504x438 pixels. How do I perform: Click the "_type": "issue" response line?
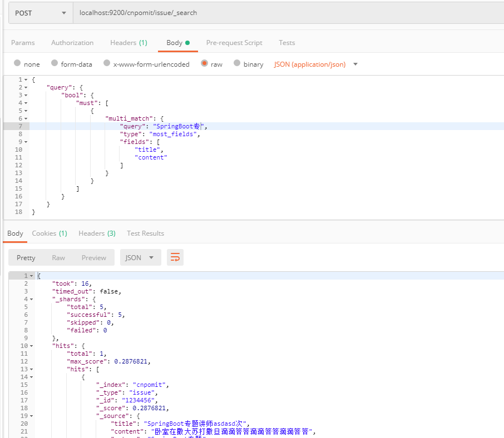click(127, 393)
